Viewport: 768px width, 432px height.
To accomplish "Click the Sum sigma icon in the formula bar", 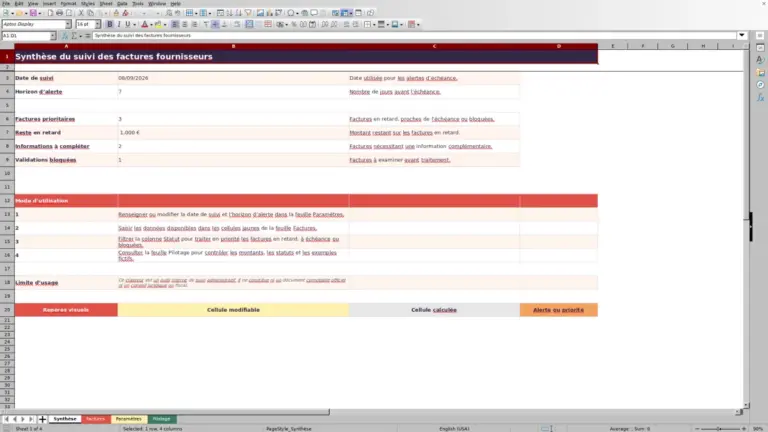I will (x=74, y=36).
